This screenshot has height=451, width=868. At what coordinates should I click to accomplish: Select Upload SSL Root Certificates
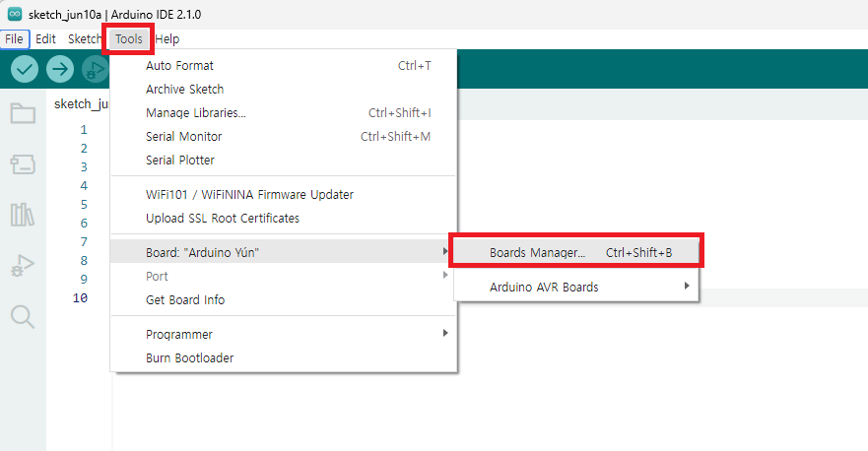[284, 218]
